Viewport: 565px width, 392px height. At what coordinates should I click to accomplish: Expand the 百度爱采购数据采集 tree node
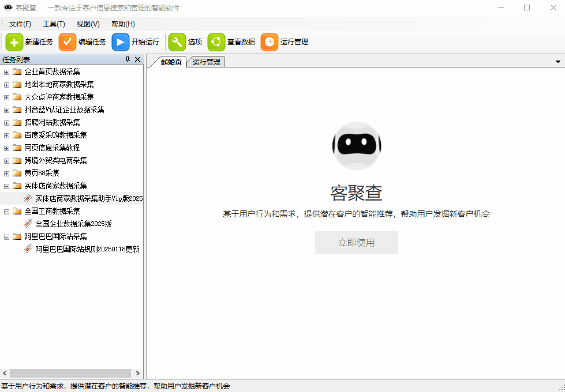(6, 135)
